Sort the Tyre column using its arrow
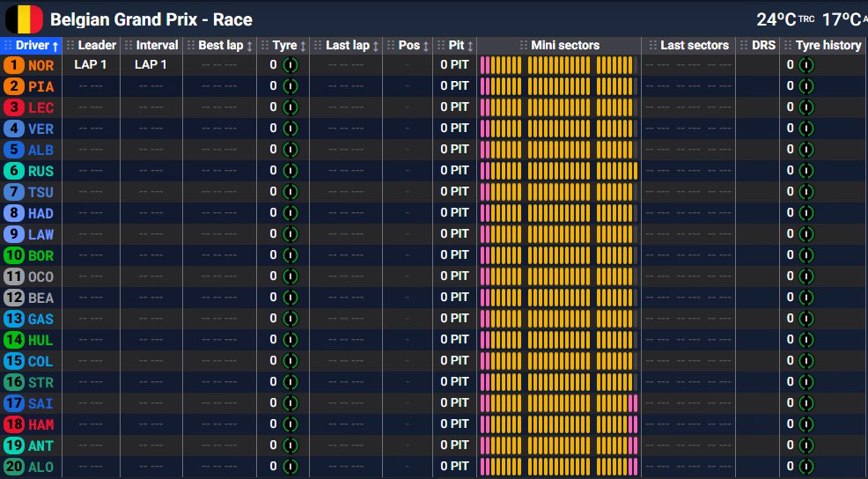The height and width of the screenshot is (479, 868). click(303, 46)
